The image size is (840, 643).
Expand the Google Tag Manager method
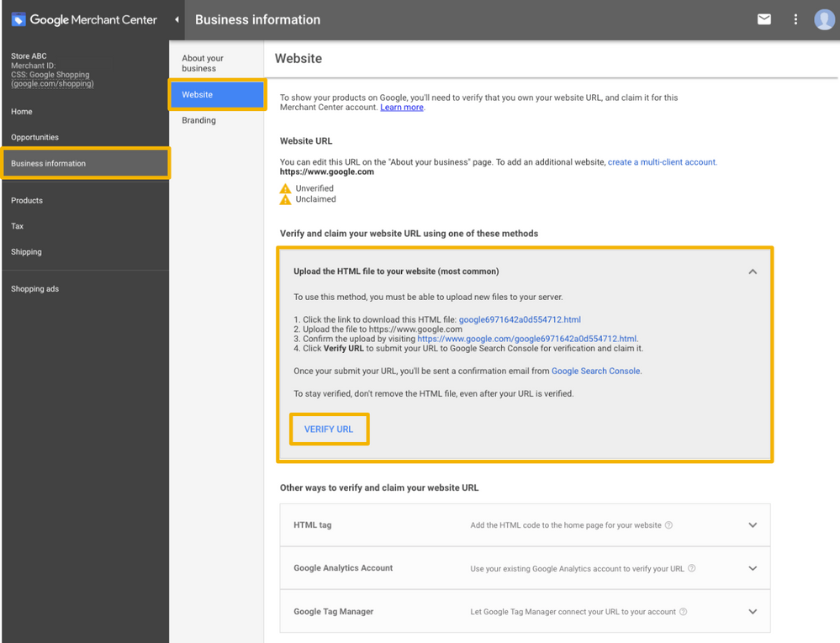[753, 611]
